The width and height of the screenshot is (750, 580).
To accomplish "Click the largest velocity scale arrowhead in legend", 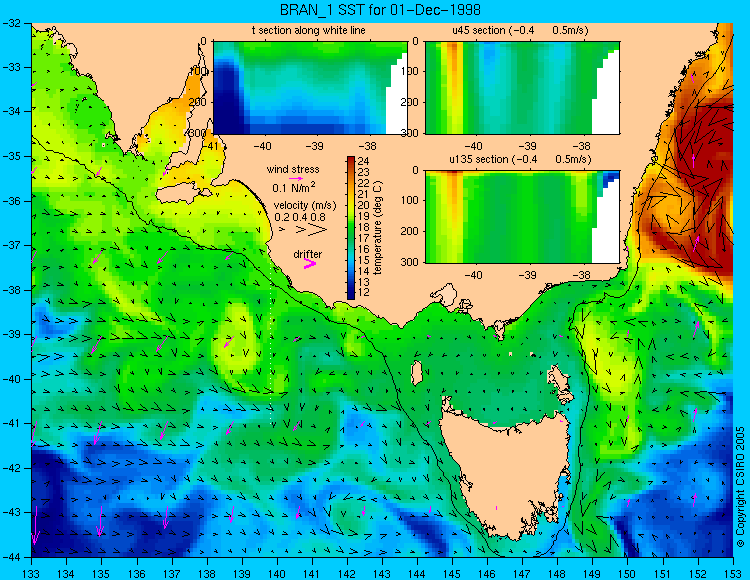I will click(x=317, y=230).
